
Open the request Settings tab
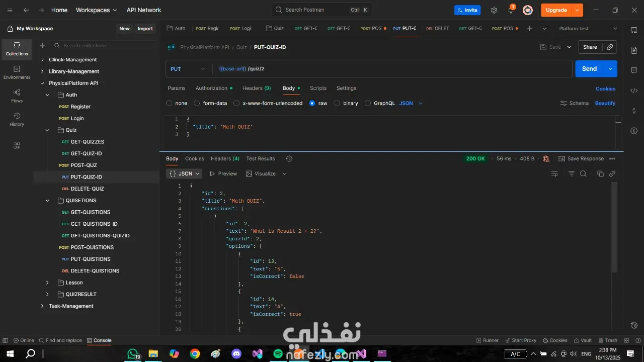[346, 88]
